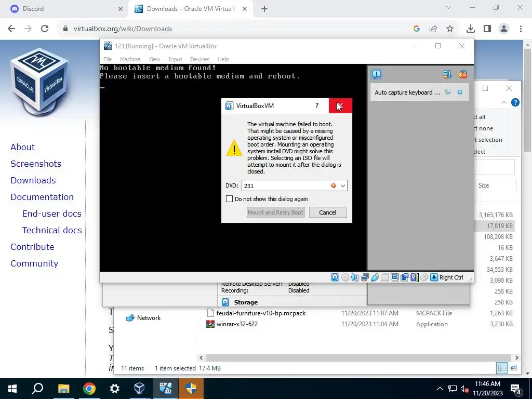The height and width of the screenshot is (399, 532).
Task: Open the Technical docs link
Action: point(52,230)
